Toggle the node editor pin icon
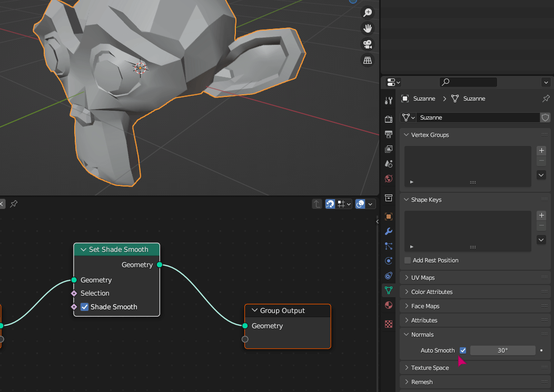The width and height of the screenshot is (554, 392). click(x=14, y=204)
